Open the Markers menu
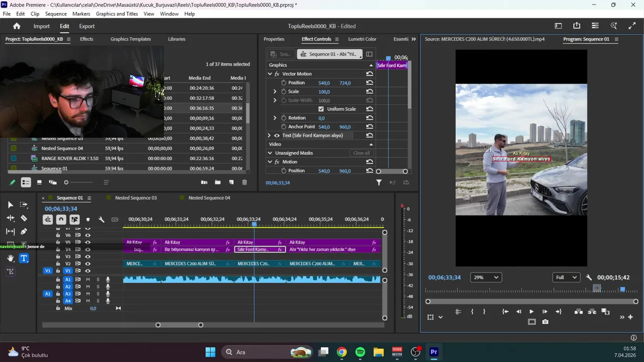This screenshot has height=362, width=644. tap(81, 14)
